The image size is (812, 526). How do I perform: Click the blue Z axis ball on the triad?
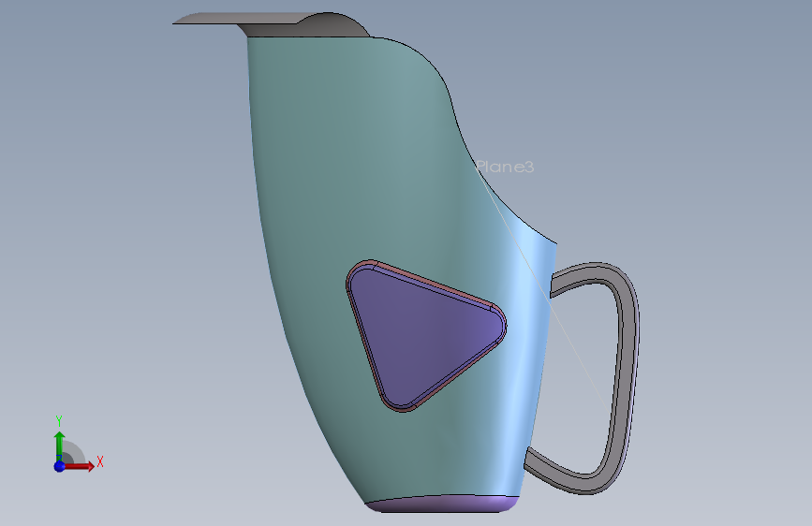pyautogui.click(x=59, y=466)
